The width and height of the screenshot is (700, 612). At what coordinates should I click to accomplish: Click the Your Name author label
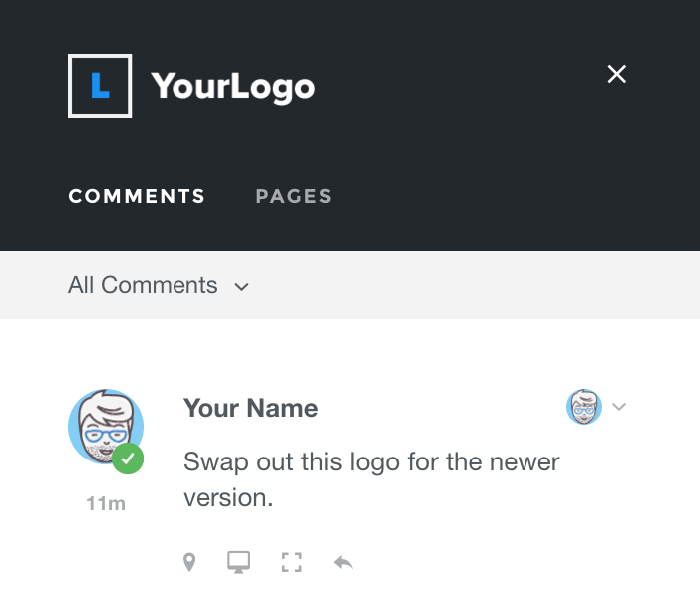click(x=251, y=408)
